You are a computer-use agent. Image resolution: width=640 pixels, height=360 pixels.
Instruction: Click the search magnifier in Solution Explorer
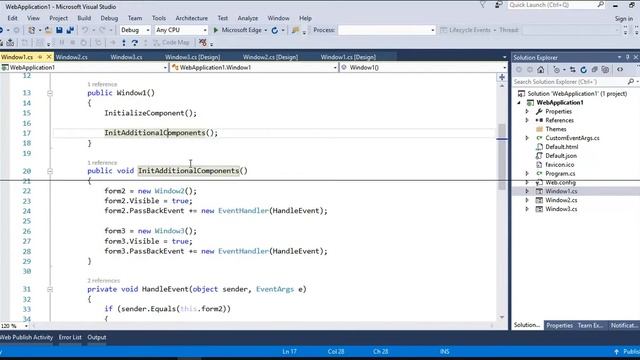631,82
